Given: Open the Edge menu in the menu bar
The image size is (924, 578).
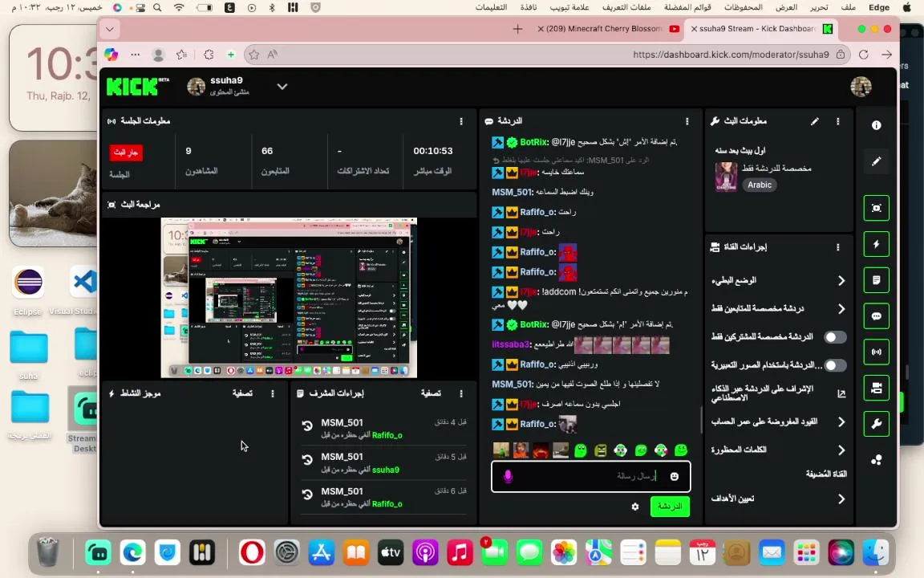Looking at the screenshot, I should point(878,7).
